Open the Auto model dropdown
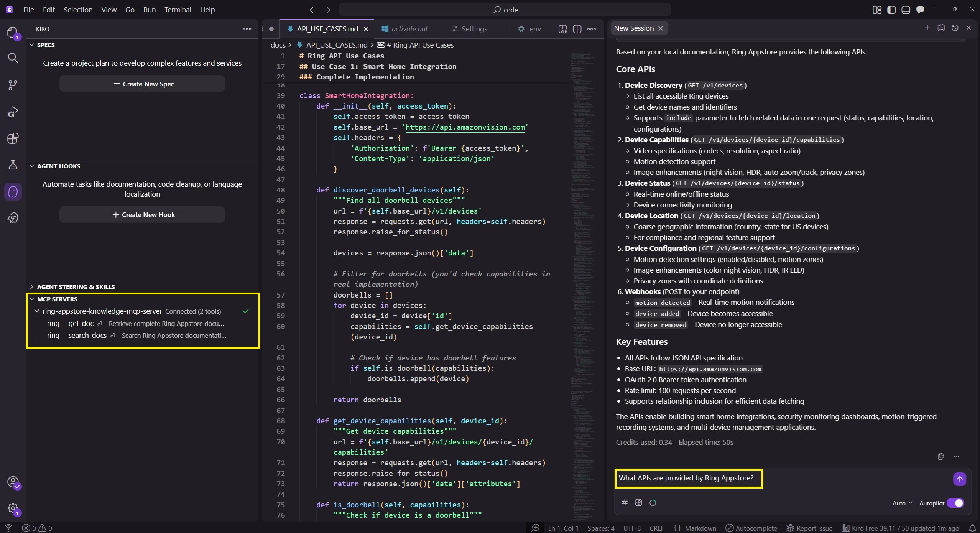 coord(902,503)
